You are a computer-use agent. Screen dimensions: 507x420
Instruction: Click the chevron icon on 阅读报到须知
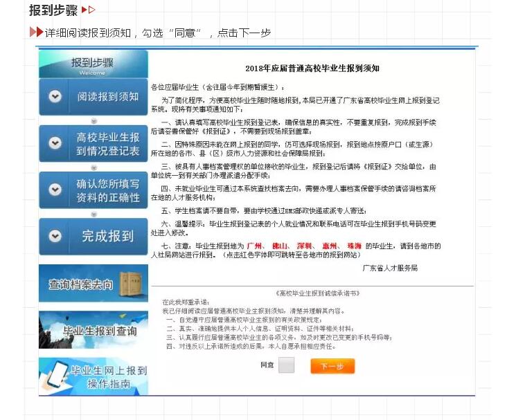tap(55, 96)
